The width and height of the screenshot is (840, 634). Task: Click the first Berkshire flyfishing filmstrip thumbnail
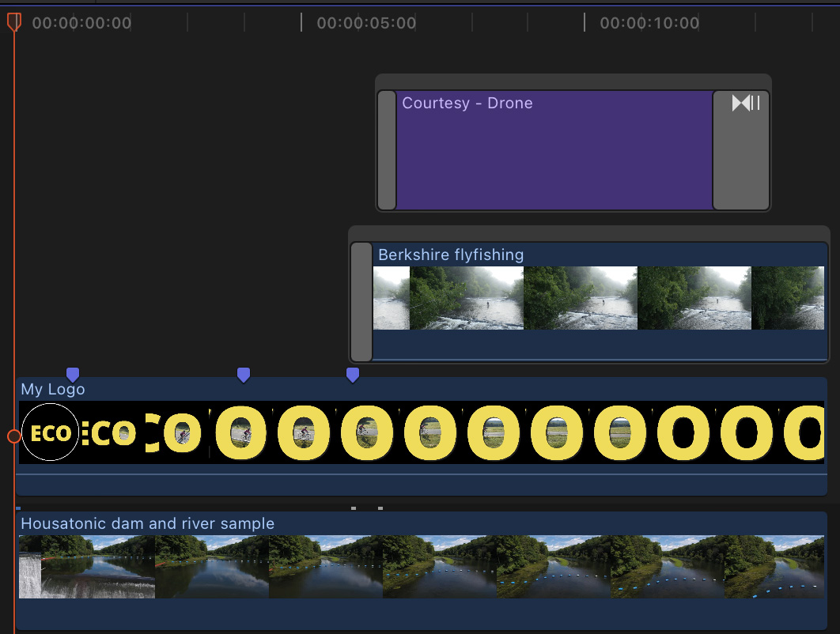pos(391,298)
